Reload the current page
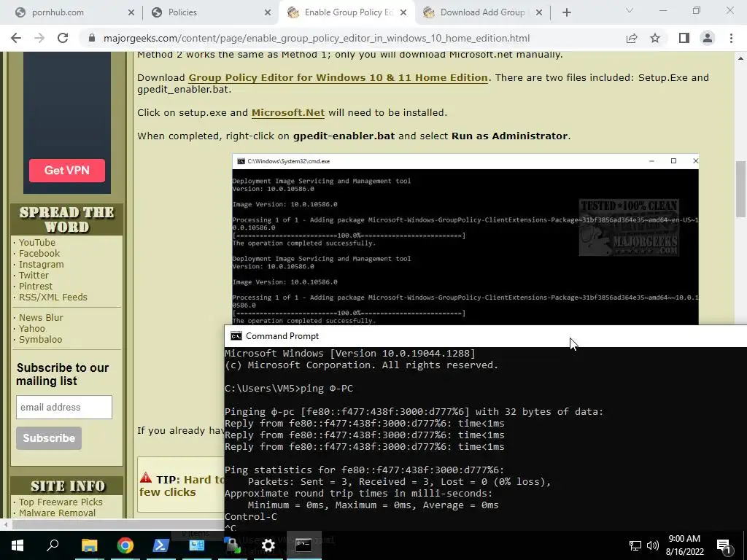This screenshot has height=560, width=747. [x=63, y=38]
